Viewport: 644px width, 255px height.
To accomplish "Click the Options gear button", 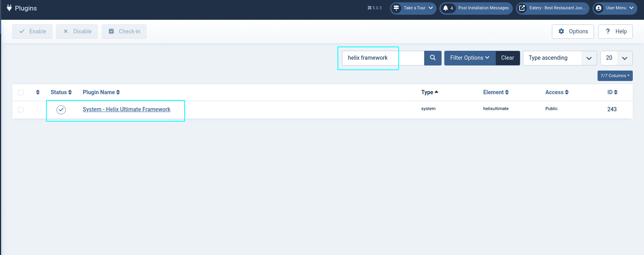I will point(573,31).
